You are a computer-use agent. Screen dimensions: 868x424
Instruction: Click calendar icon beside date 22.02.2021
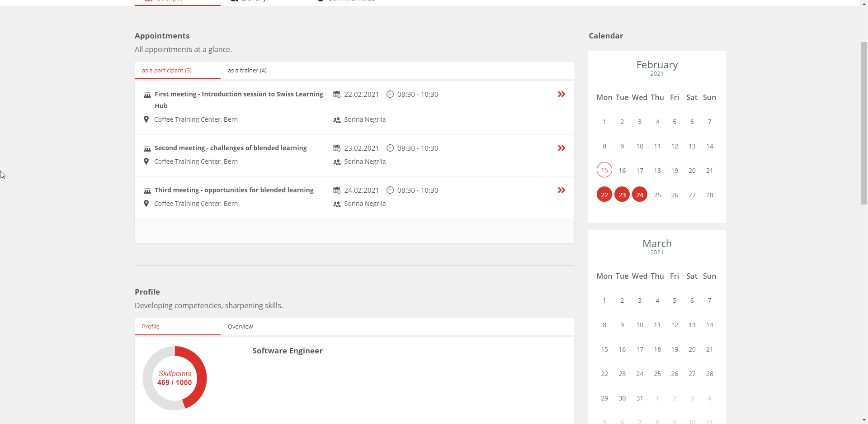coord(337,94)
